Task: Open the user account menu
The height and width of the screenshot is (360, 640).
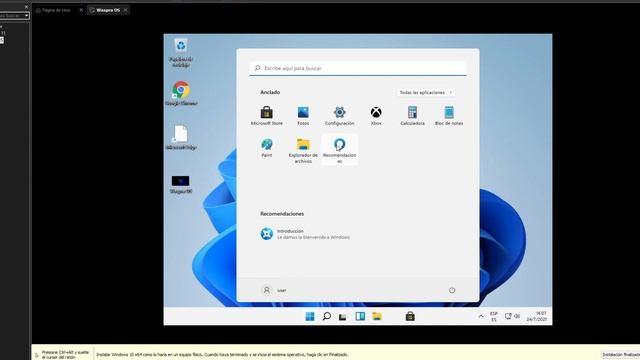Action: coord(273,290)
